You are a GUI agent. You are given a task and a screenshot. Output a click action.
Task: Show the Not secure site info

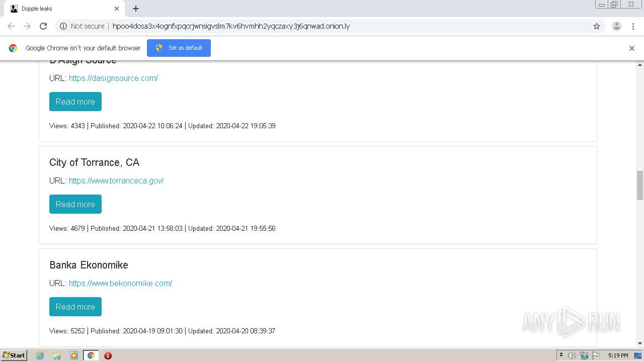pyautogui.click(x=82, y=26)
